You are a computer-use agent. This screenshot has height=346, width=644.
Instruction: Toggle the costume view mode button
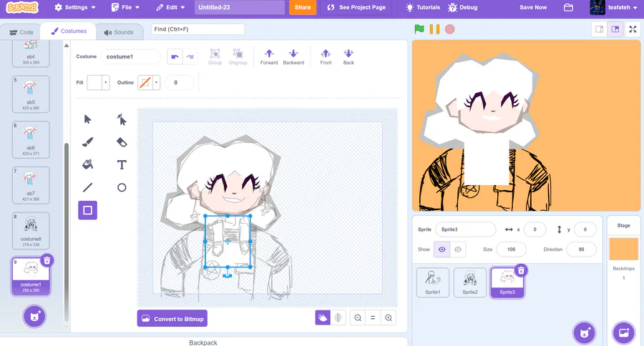point(323,317)
